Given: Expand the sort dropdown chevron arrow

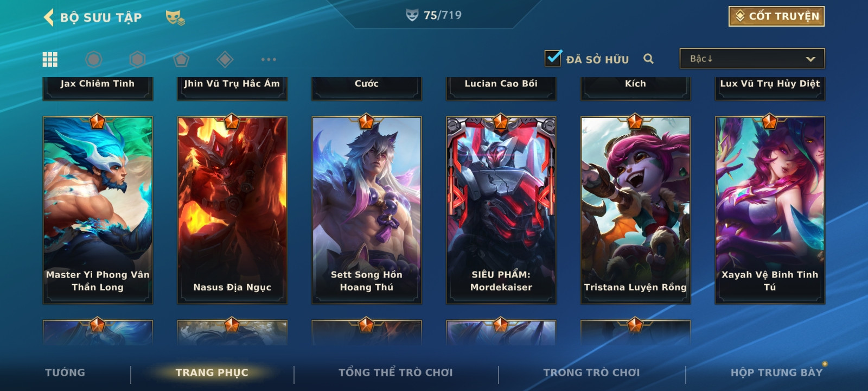Looking at the screenshot, I should coord(810,59).
